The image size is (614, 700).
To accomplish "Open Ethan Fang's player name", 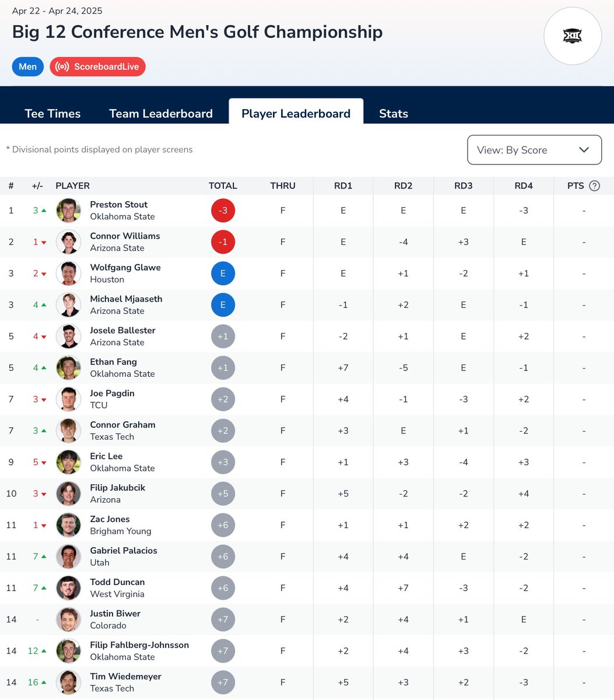I will tap(113, 362).
